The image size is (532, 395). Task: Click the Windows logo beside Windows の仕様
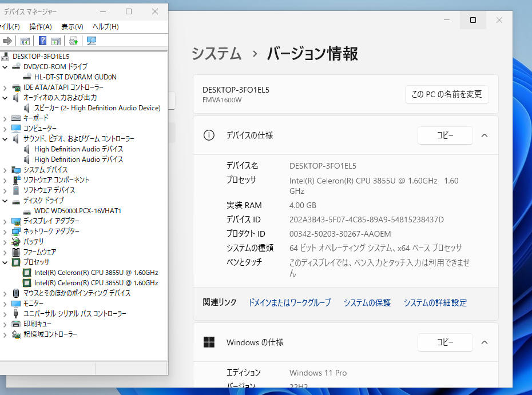point(209,342)
